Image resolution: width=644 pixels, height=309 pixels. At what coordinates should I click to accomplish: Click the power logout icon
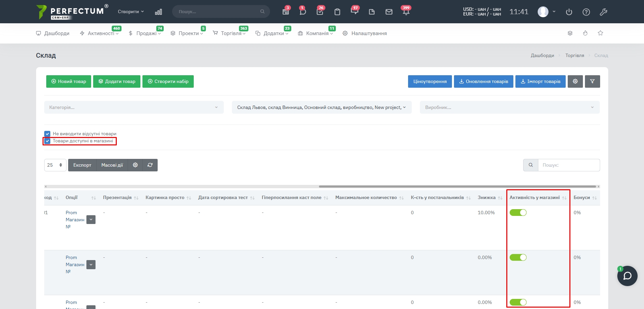(569, 12)
